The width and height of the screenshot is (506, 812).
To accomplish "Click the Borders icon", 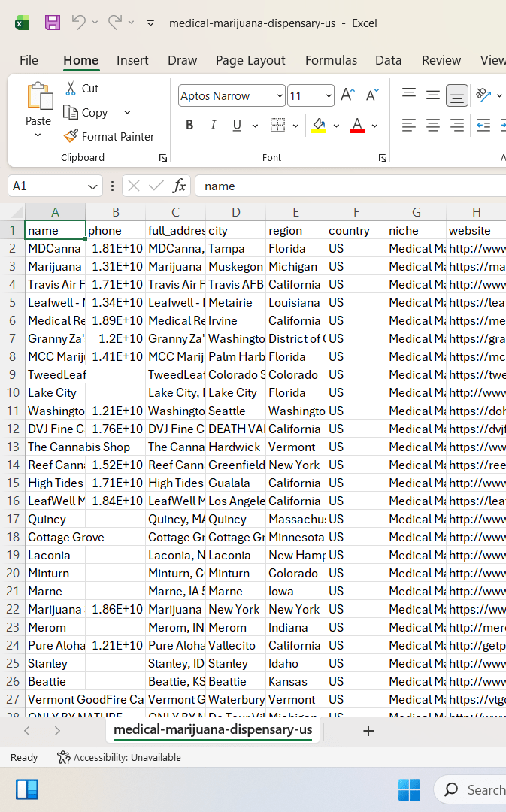I will [278, 125].
